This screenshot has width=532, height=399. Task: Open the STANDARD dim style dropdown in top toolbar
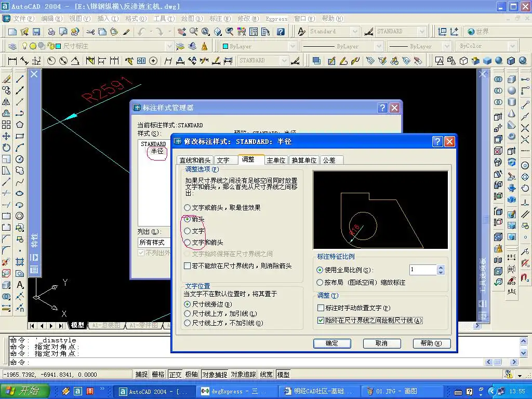tap(422, 32)
